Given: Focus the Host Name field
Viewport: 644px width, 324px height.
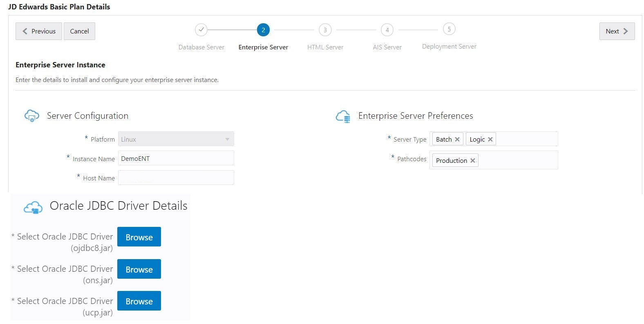Looking at the screenshot, I should (x=176, y=178).
